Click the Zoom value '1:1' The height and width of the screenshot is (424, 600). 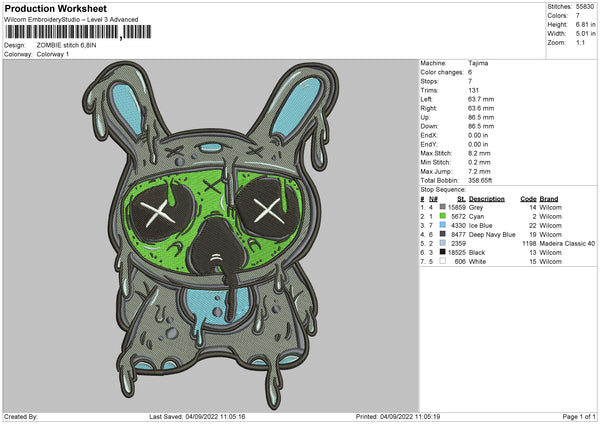(580, 42)
